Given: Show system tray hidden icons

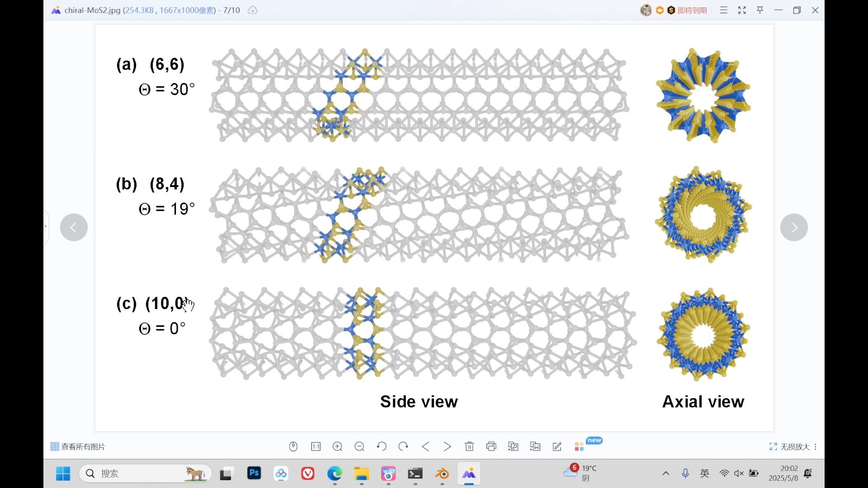Looking at the screenshot, I should click(x=665, y=473).
